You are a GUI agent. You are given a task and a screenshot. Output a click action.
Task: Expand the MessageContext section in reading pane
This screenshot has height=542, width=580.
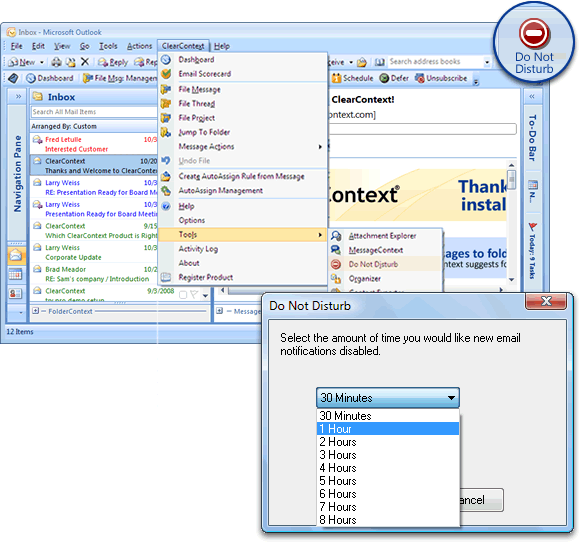coord(219,311)
